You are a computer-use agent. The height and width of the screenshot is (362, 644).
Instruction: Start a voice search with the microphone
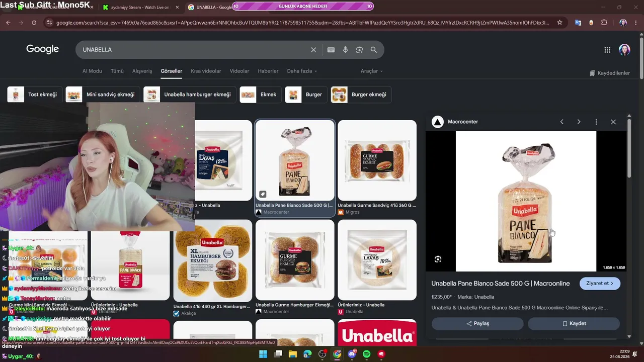point(345,50)
